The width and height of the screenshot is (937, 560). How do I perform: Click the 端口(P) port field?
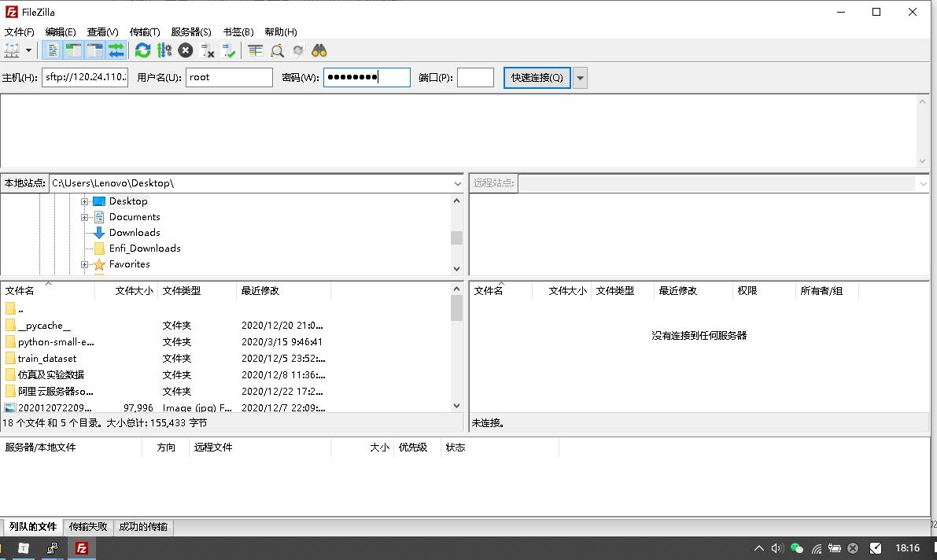475,77
